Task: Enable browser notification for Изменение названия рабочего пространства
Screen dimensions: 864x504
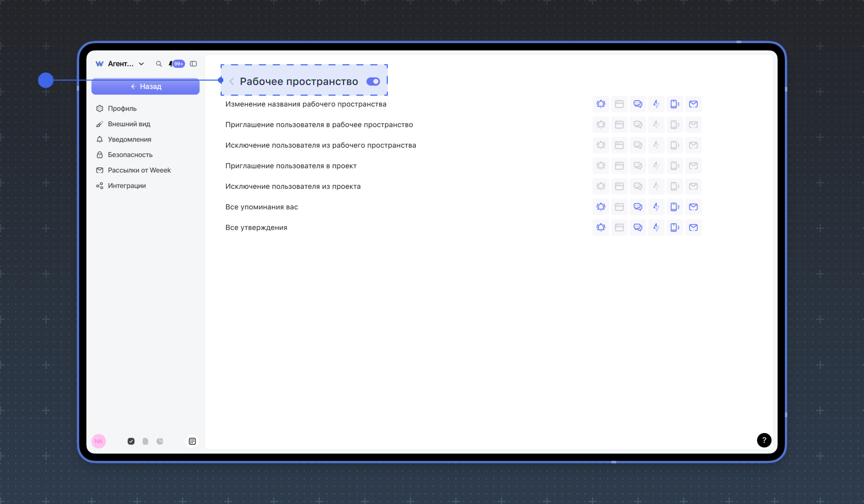Action: 619,104
